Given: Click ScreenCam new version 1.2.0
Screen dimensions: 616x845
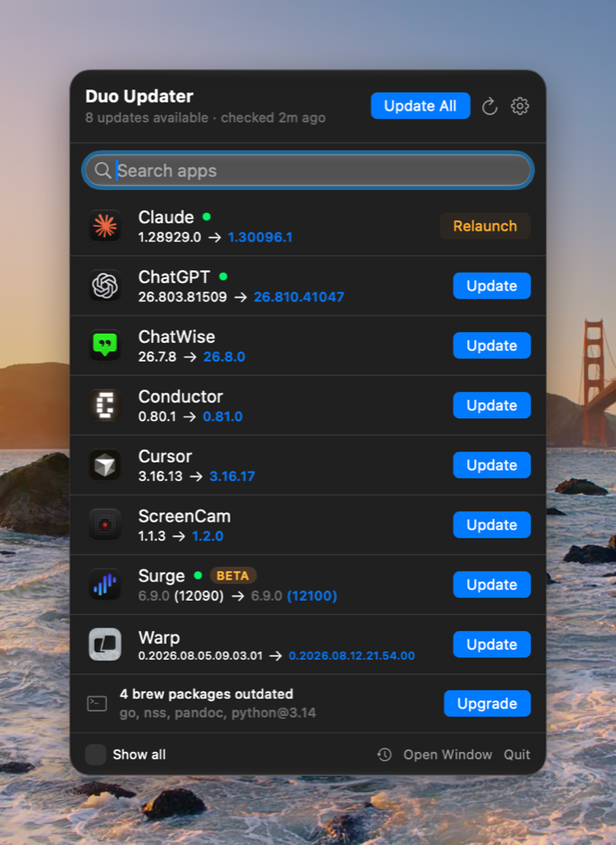Looking at the screenshot, I should (x=208, y=537).
